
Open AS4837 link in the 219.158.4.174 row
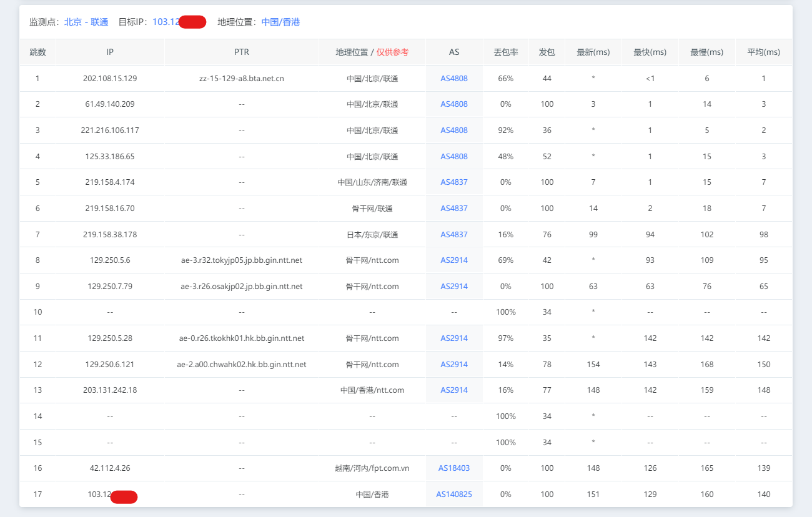454,182
